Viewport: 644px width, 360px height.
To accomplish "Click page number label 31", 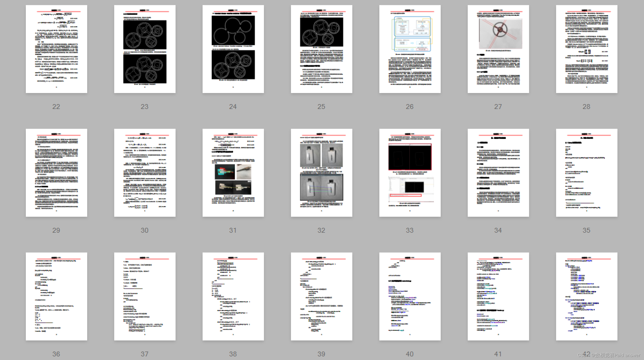I will (x=233, y=230).
